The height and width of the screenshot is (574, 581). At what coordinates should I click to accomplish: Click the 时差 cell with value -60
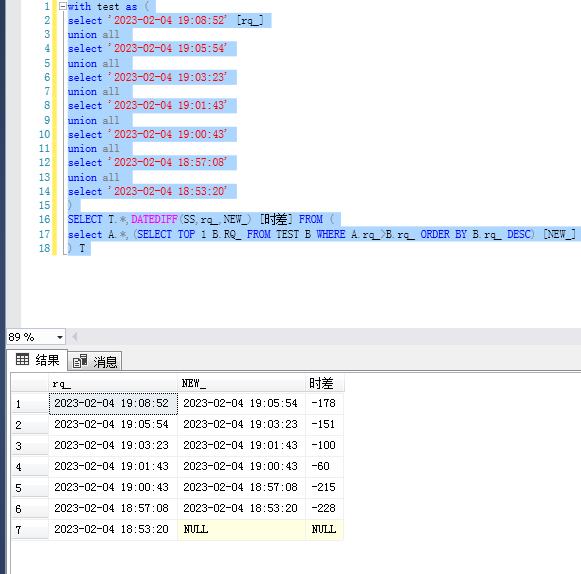(325, 466)
